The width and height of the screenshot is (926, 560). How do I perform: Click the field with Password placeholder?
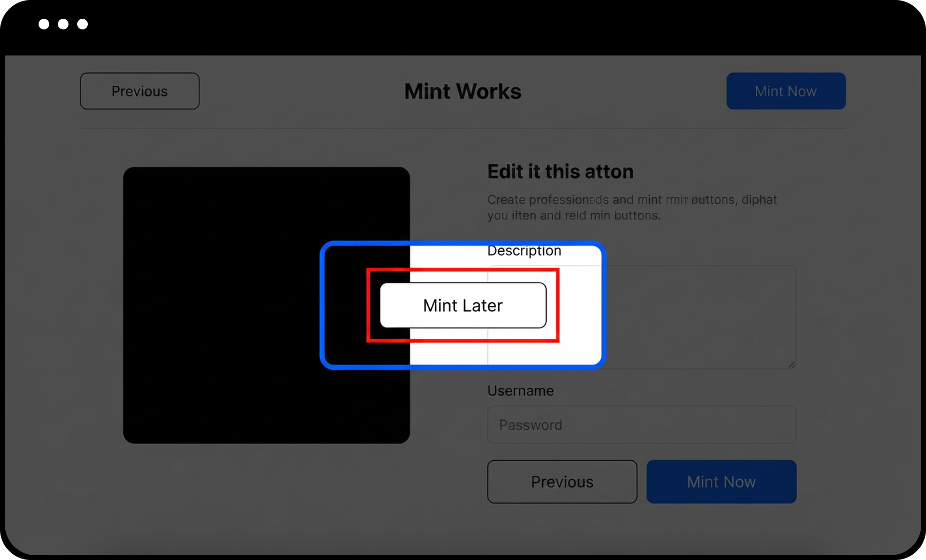click(x=642, y=425)
